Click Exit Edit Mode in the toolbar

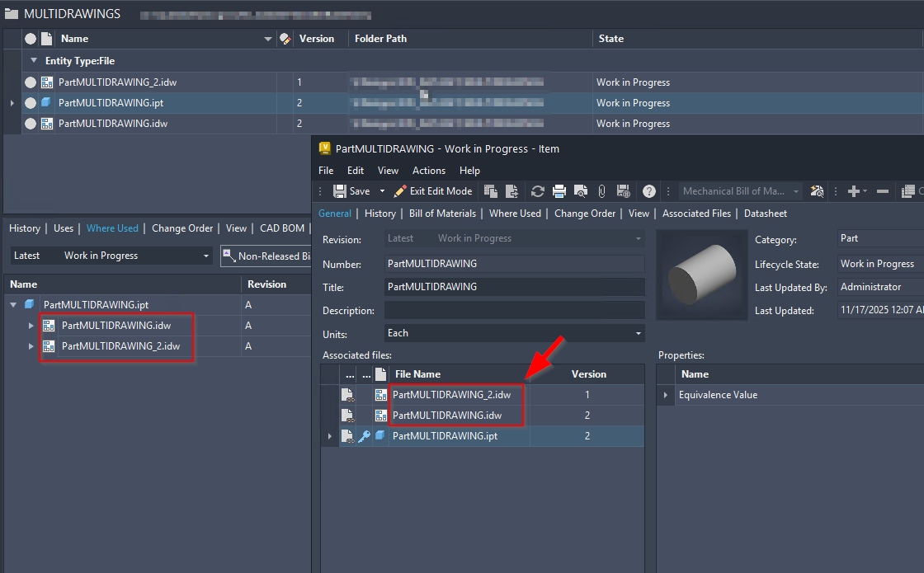pyautogui.click(x=433, y=191)
